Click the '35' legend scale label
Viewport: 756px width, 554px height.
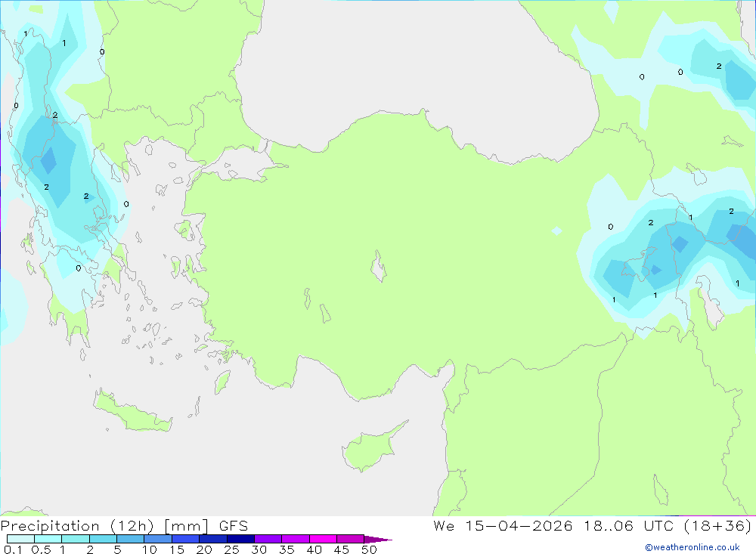tap(287, 549)
